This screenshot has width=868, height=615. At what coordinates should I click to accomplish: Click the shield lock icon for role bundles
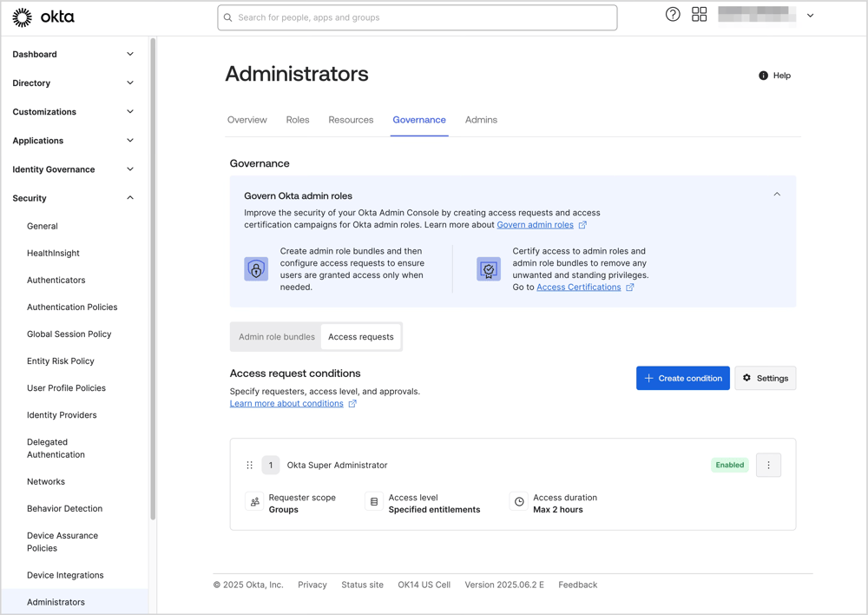(x=256, y=269)
